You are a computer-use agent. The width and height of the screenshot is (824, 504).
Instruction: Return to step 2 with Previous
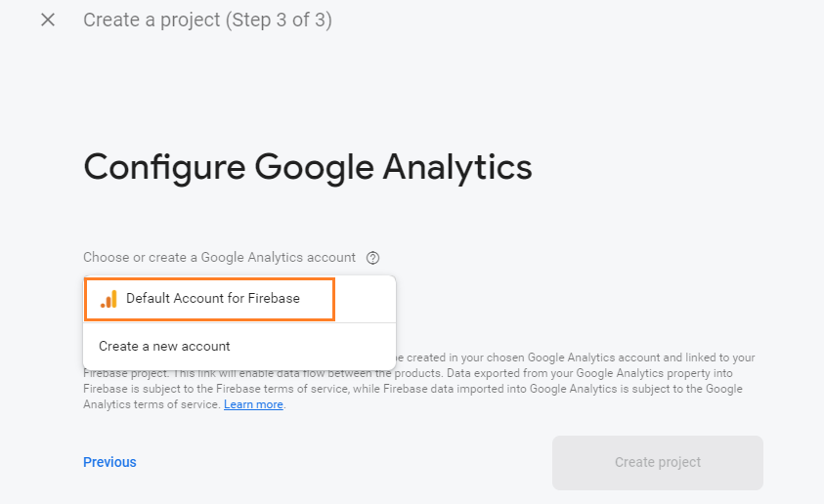click(109, 462)
